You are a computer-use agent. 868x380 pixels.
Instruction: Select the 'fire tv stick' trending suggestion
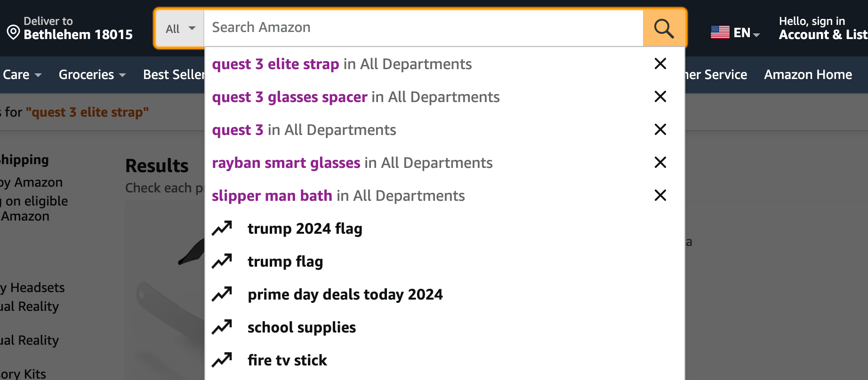(287, 360)
